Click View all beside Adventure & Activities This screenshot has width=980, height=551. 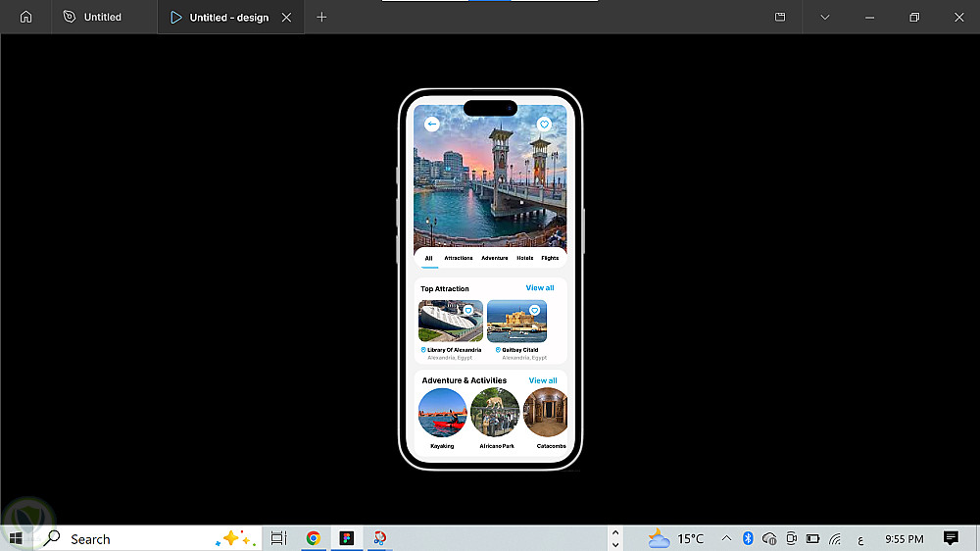[x=543, y=380]
